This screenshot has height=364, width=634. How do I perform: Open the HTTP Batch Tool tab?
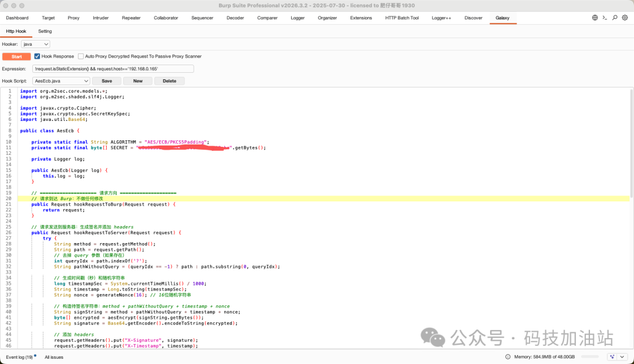[402, 18]
